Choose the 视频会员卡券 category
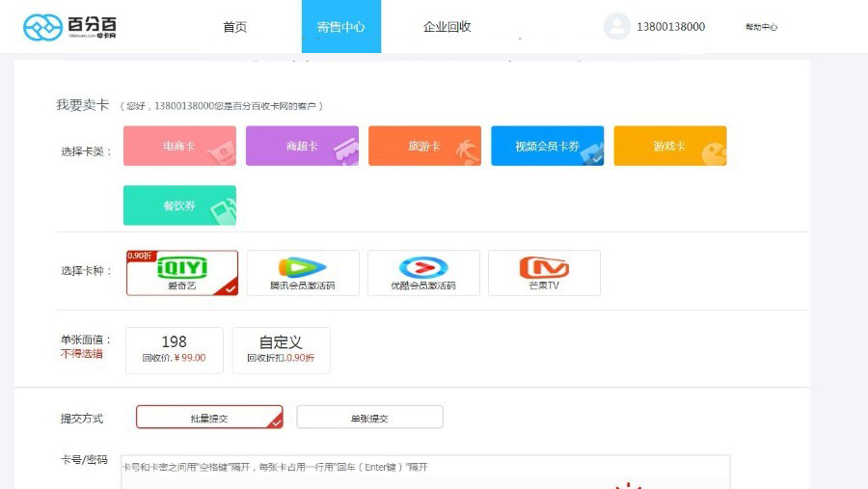Screen dimensions: 868x489 (x=548, y=146)
